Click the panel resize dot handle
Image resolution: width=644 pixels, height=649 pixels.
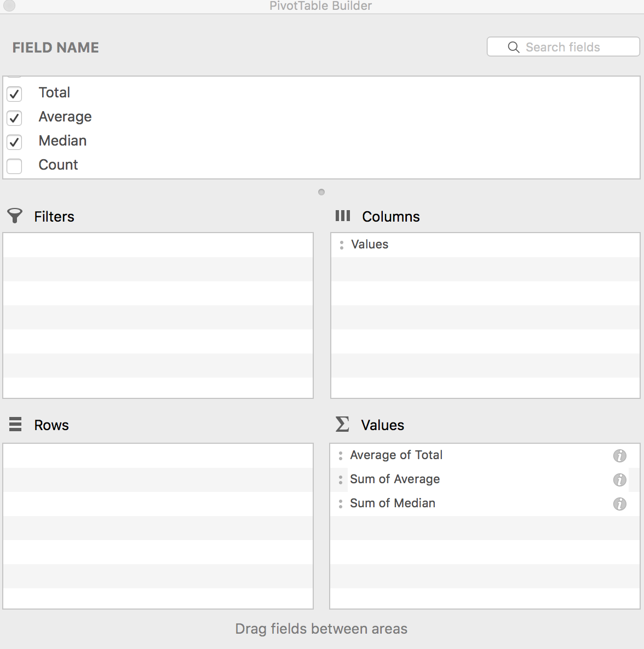click(x=321, y=192)
